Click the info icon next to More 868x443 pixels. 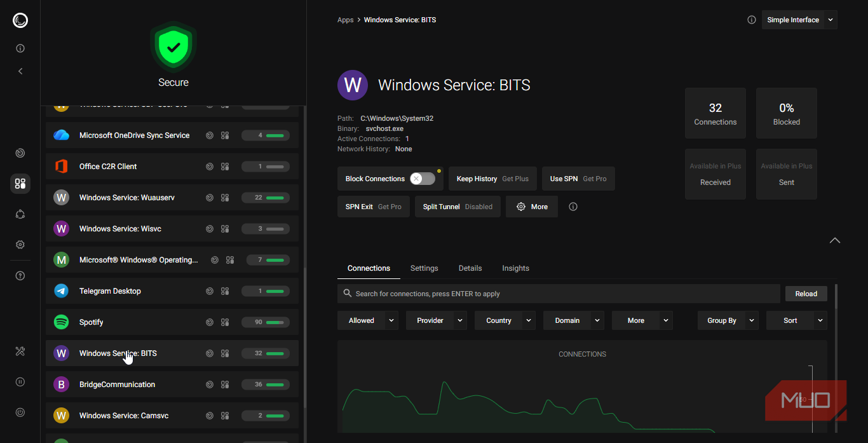coord(573,207)
